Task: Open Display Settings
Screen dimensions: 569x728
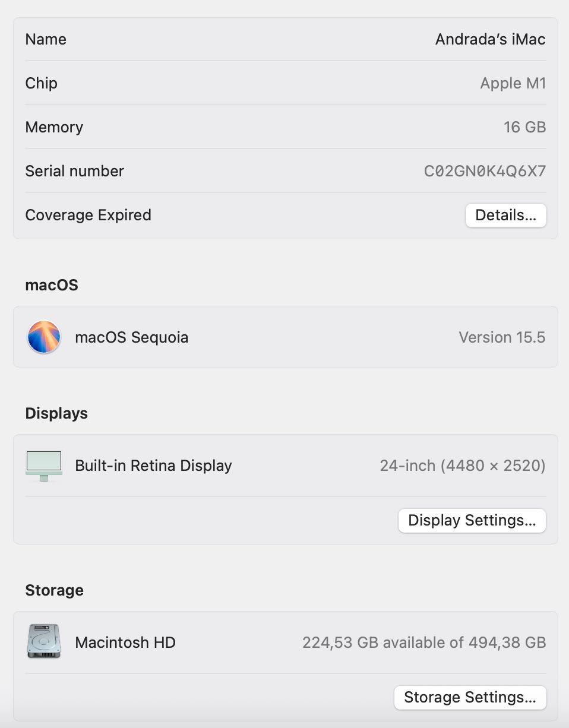Action: click(x=472, y=520)
